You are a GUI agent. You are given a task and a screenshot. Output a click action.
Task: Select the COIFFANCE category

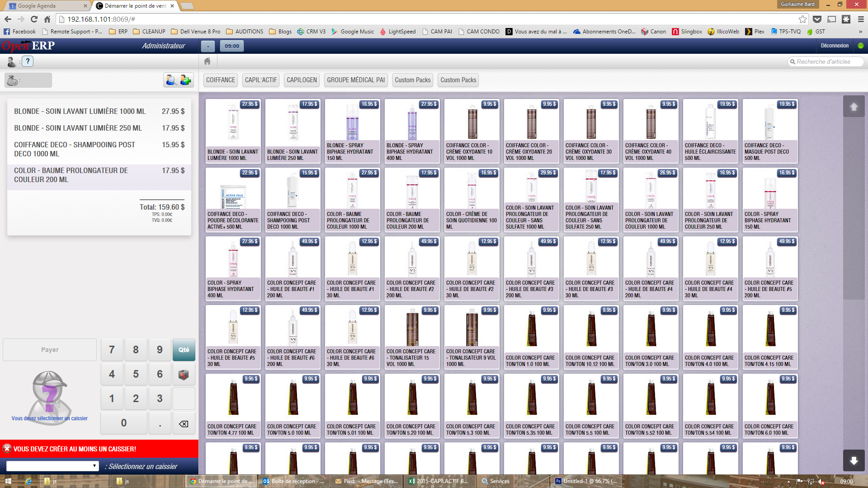click(x=221, y=80)
